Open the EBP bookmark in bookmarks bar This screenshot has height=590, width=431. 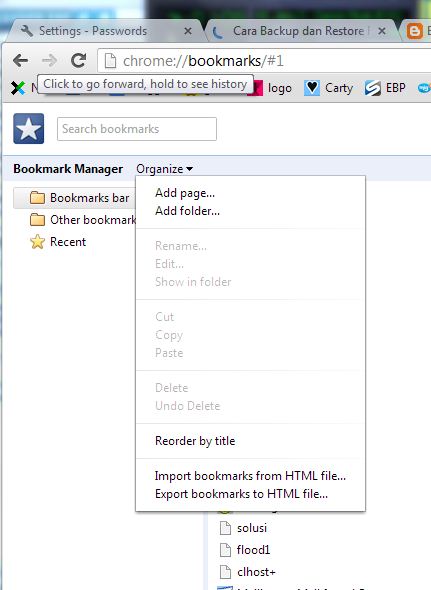pyautogui.click(x=385, y=88)
